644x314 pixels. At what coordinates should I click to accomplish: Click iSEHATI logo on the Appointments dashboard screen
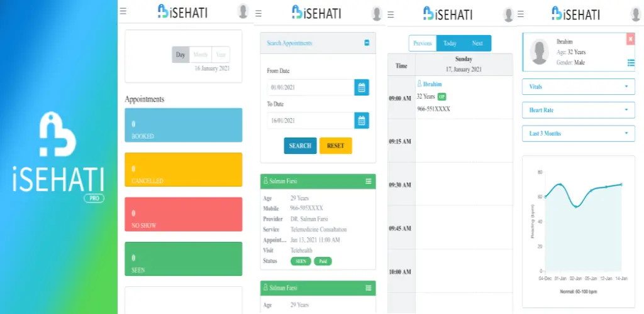tap(182, 11)
